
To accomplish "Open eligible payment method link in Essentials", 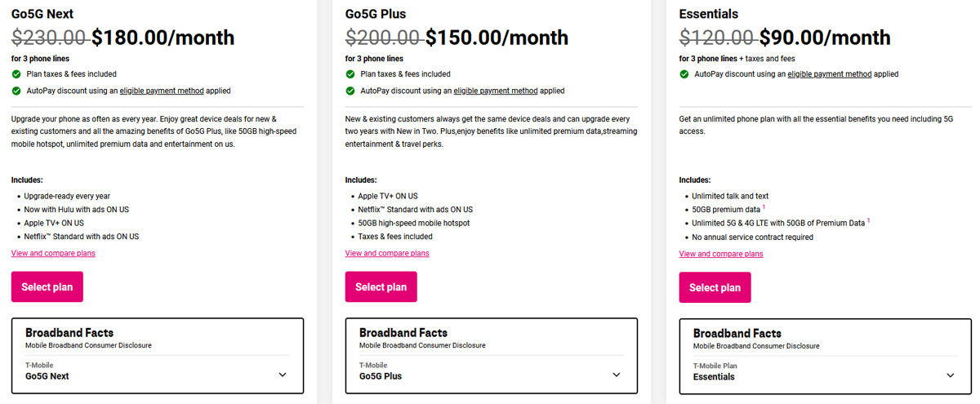I will (x=830, y=74).
